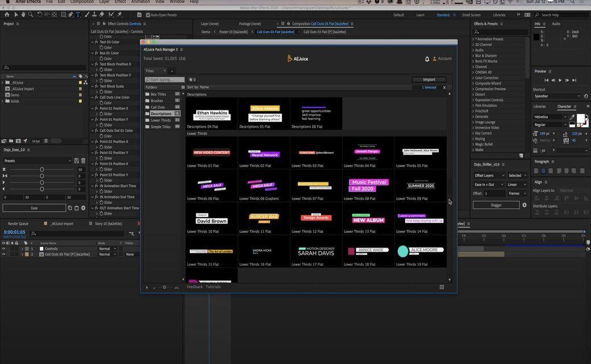Open the Small Screen workspace tab
Viewport: 591px width, 364px height.
471,15
